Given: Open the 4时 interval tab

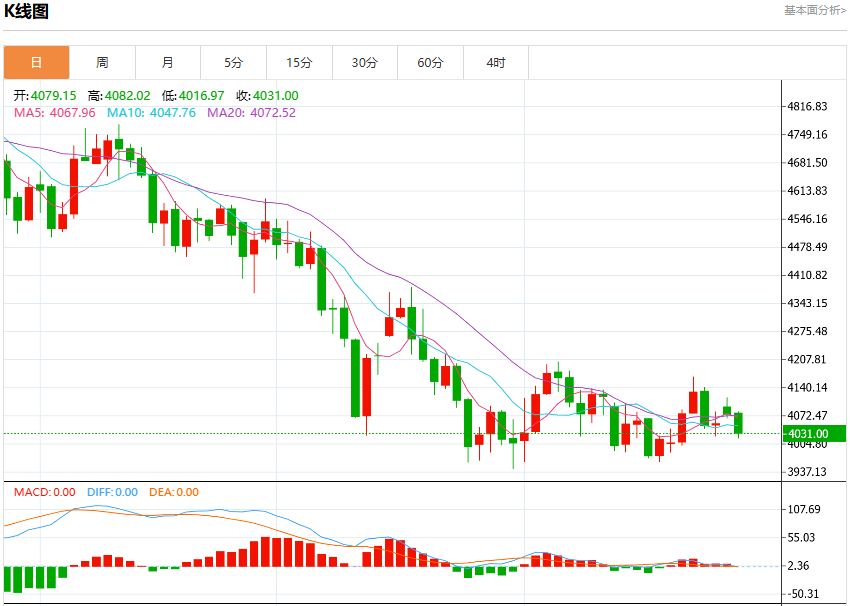Looking at the screenshot, I should (x=496, y=62).
